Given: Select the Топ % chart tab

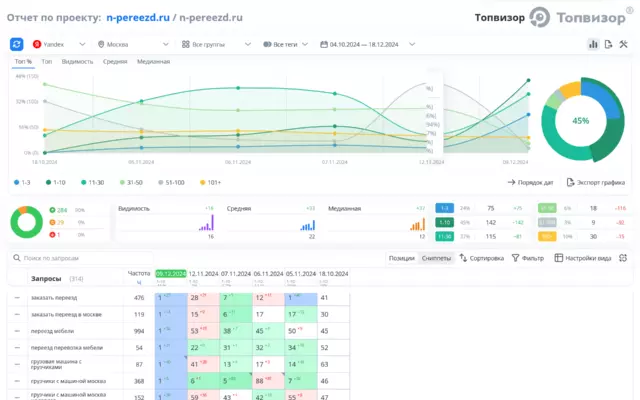Looking at the screenshot, I should pyautogui.click(x=23, y=62).
